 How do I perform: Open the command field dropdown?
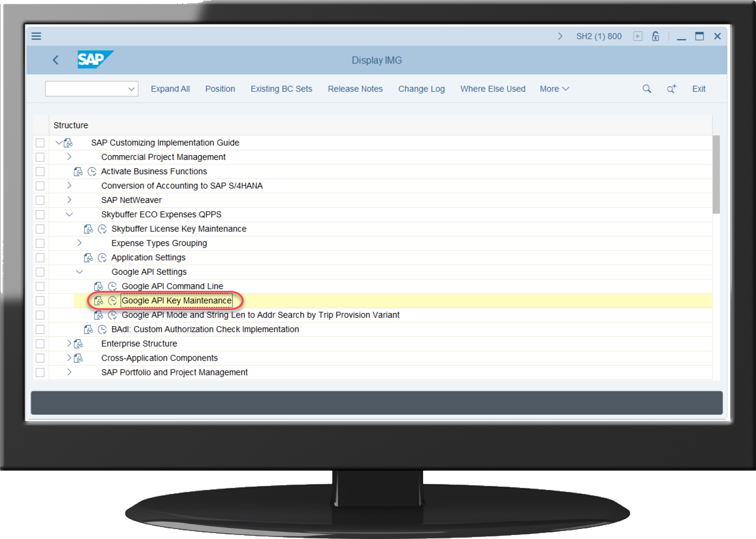point(131,89)
